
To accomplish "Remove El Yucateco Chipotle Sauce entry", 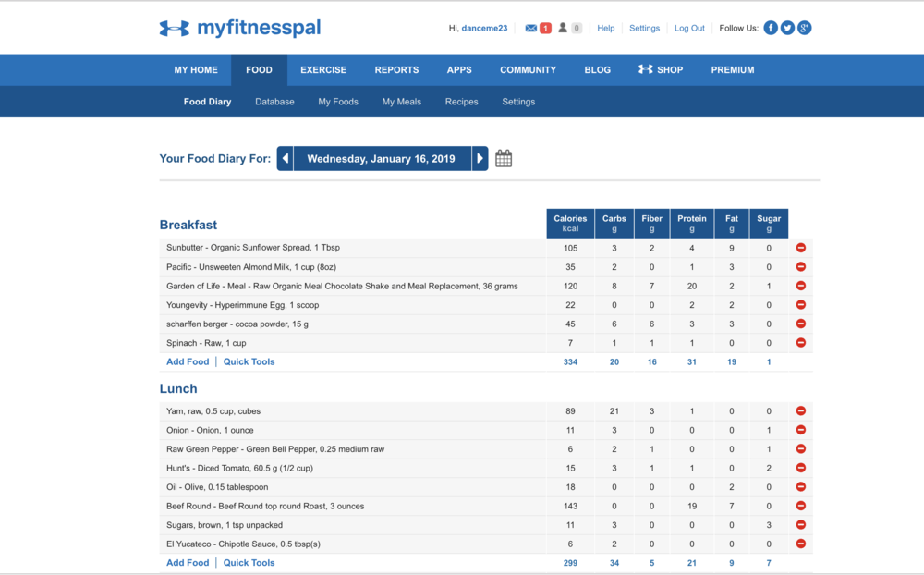I will pos(801,544).
